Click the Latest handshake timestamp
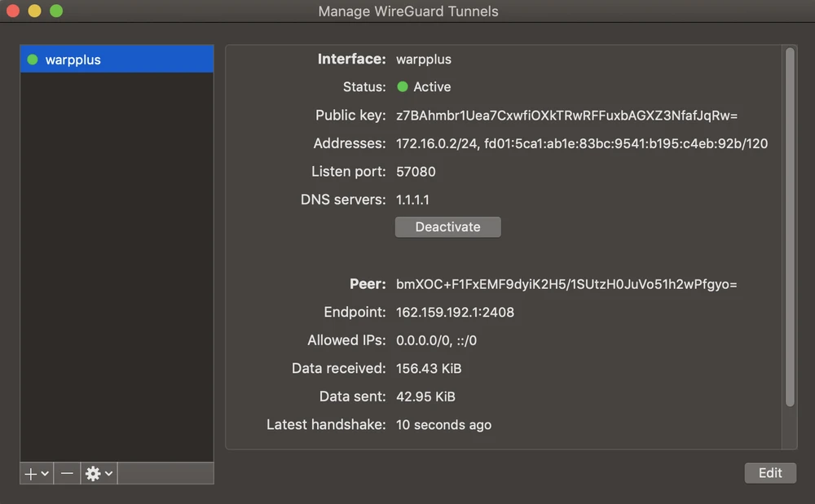This screenshot has height=504, width=815. click(443, 424)
